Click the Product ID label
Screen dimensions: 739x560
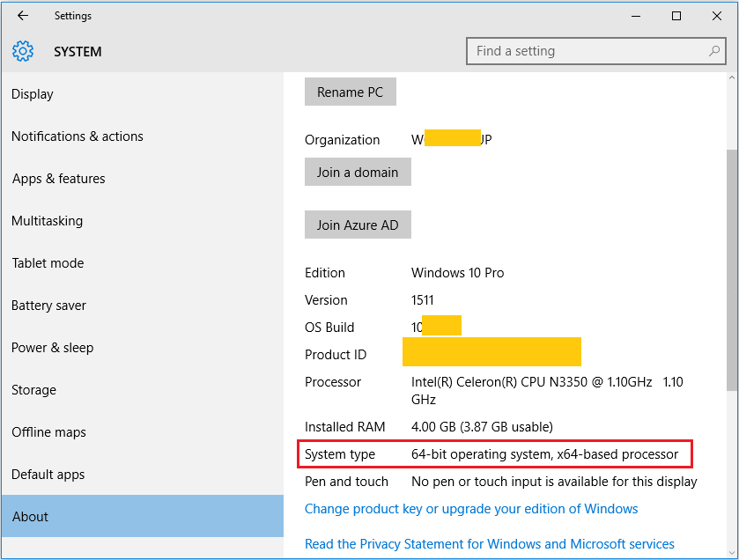336,355
